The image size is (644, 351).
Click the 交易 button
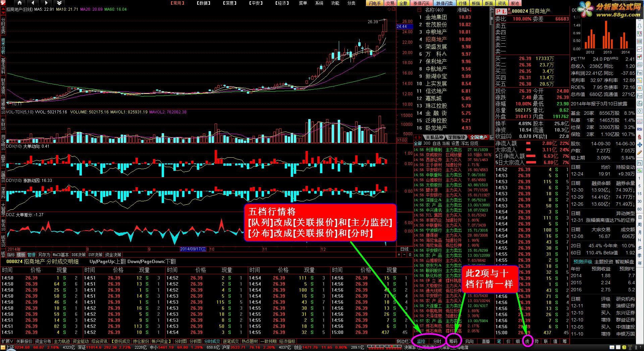pos(390,3)
